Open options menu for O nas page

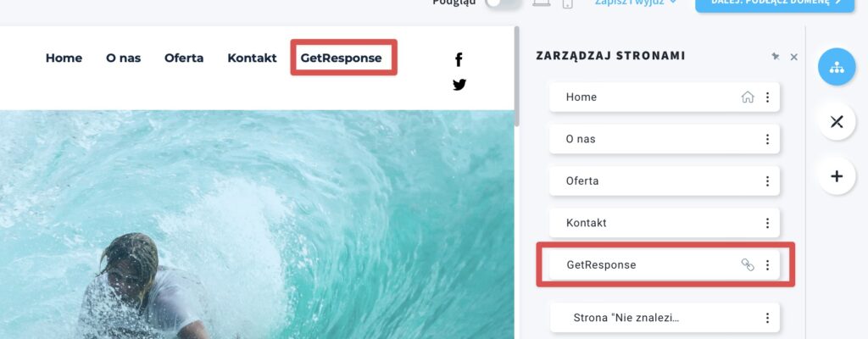[767, 139]
